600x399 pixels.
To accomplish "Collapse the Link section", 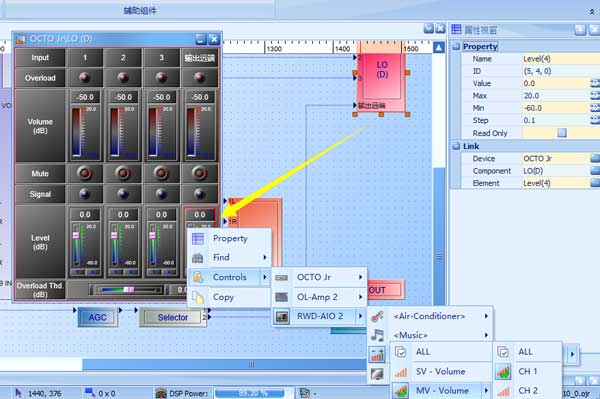I will coord(456,146).
